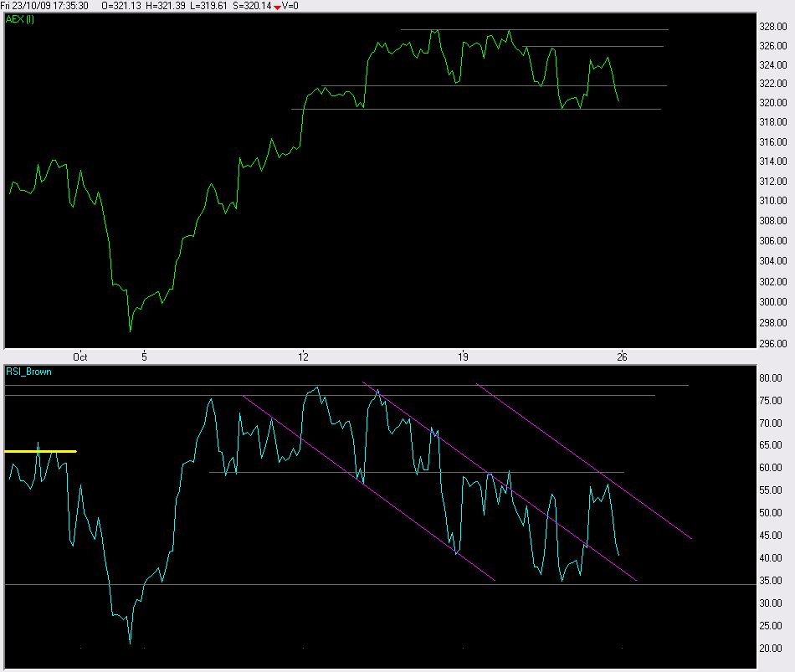Click the yellow horizontal line on RSI
The image size is (795, 672).
pyautogui.click(x=40, y=451)
